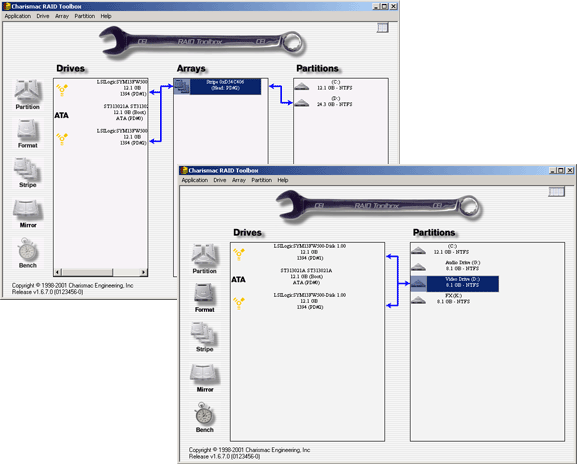Click the ATA drive label in front window

click(x=238, y=279)
